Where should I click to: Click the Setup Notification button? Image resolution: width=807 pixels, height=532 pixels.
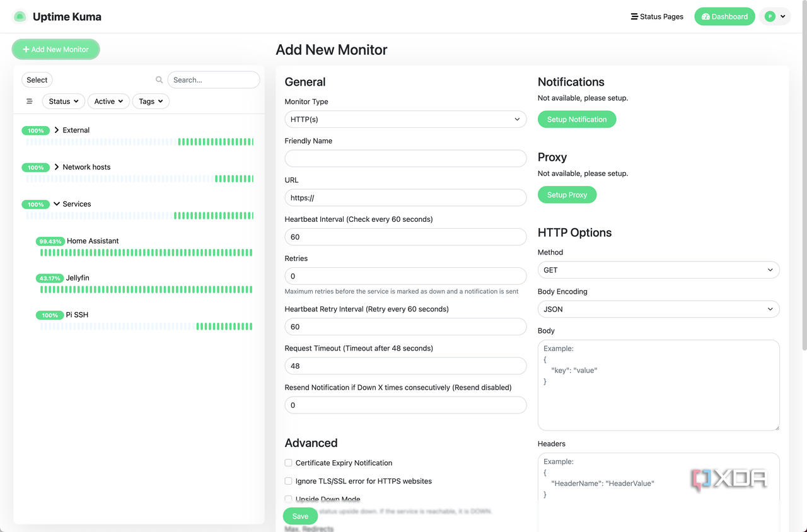point(577,119)
